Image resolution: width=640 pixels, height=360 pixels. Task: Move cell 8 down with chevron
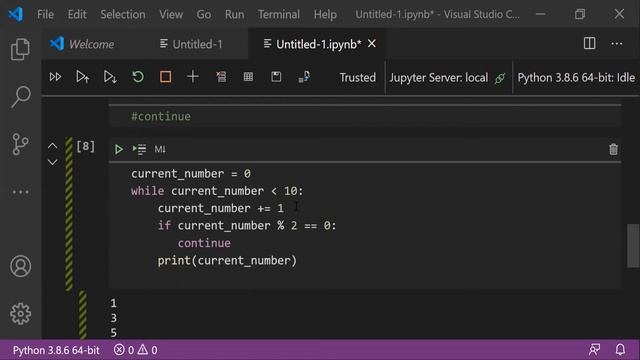point(52,162)
